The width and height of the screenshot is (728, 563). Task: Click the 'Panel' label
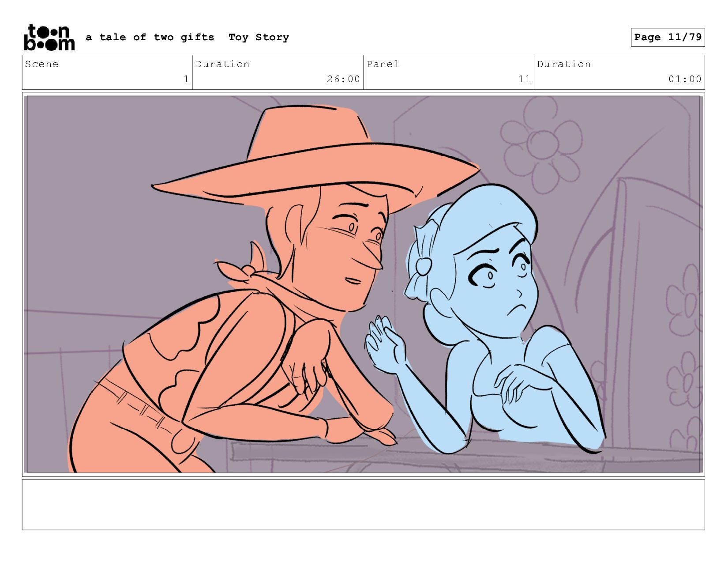[x=383, y=64]
